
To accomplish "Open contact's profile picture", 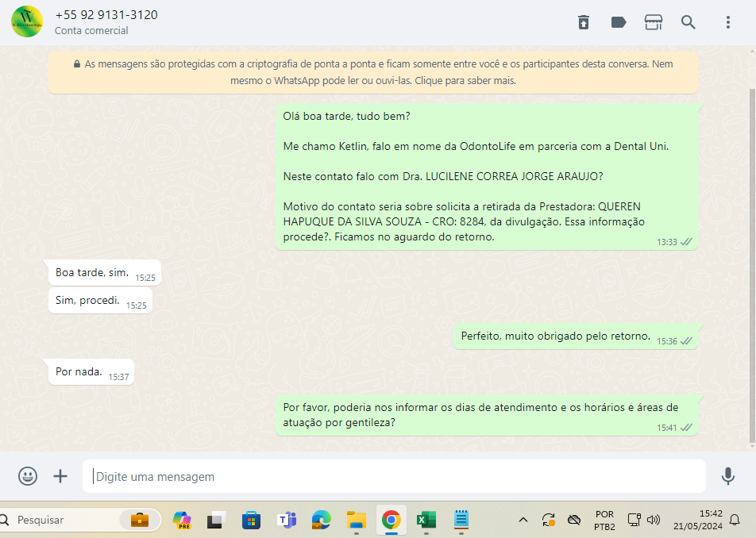I will (x=28, y=21).
